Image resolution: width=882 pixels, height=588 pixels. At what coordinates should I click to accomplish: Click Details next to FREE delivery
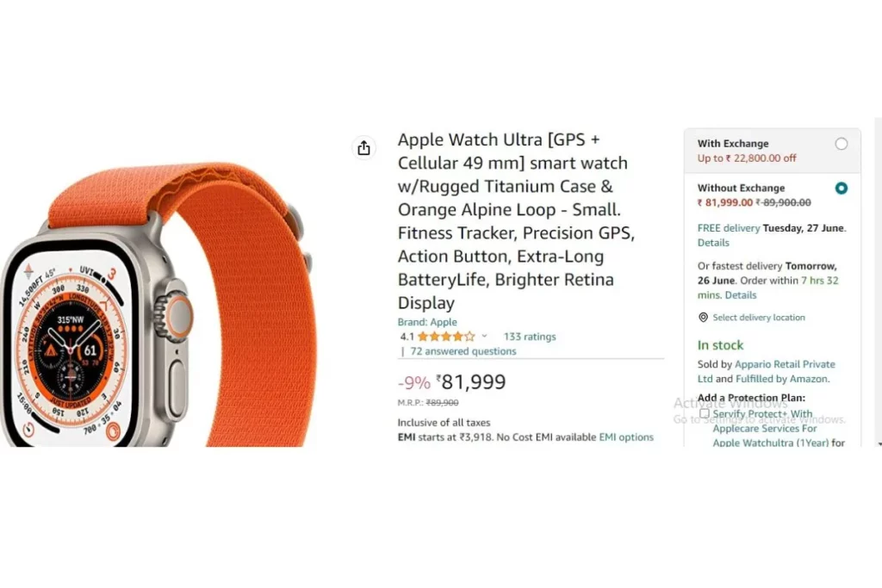pyautogui.click(x=713, y=243)
